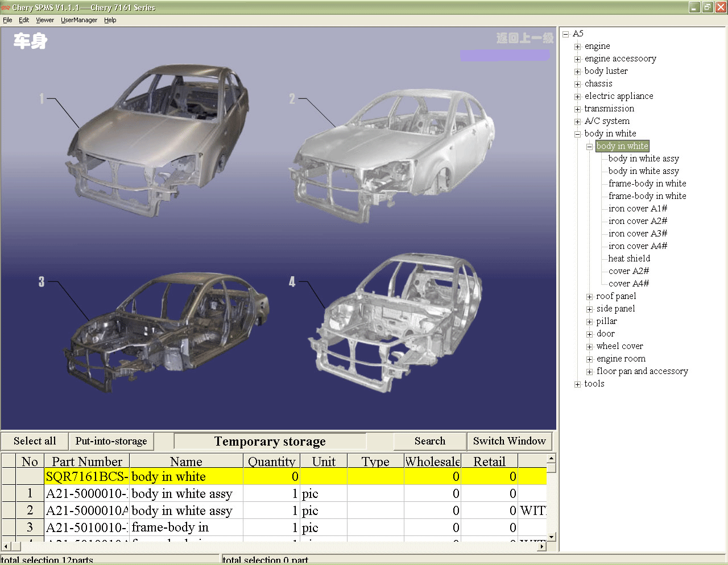Click parts table horizontal scroll right arrow

coord(542,546)
